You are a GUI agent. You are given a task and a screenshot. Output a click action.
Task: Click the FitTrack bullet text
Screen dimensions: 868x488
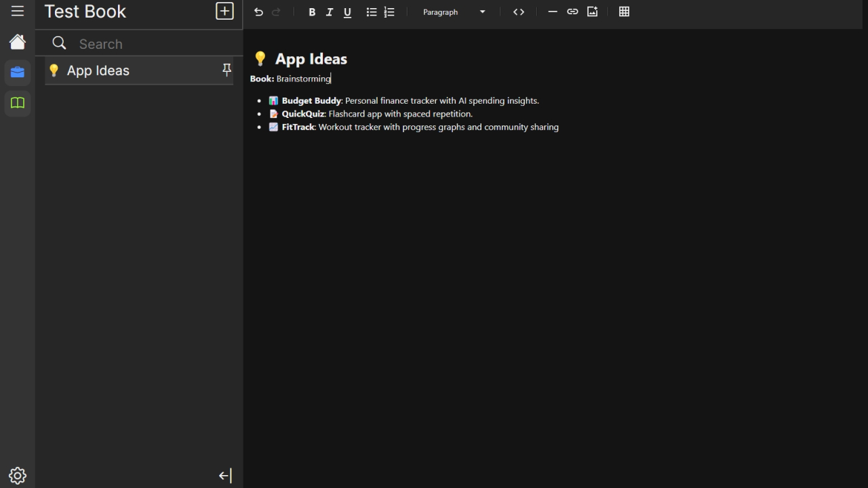(x=414, y=127)
